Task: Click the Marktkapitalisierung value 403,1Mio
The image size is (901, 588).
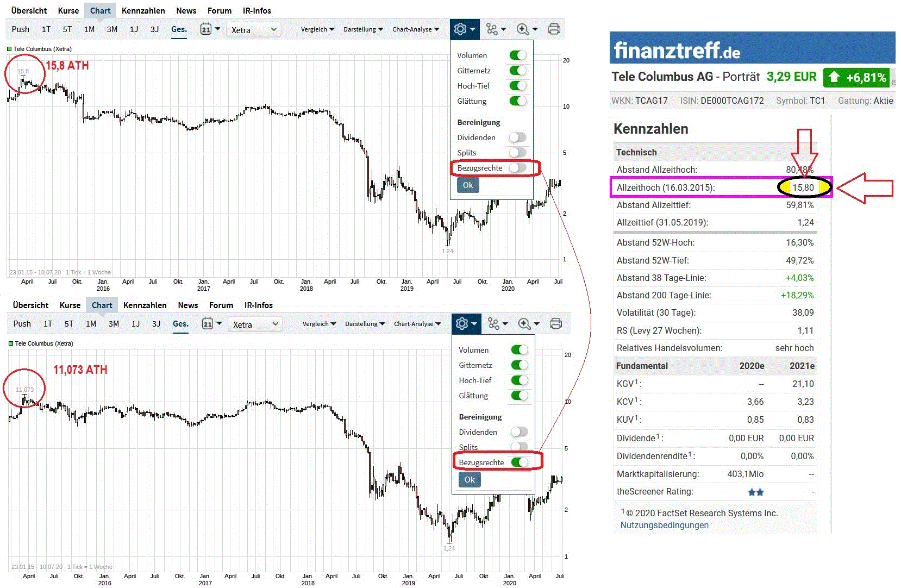Action: pyautogui.click(x=745, y=474)
